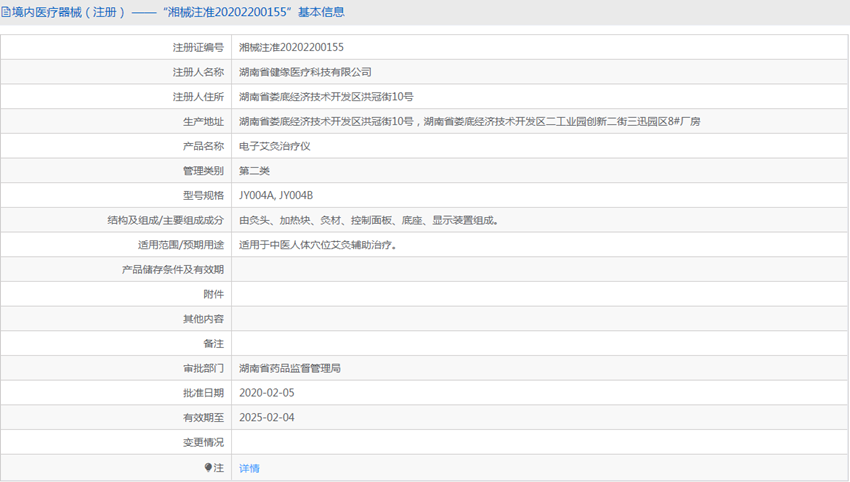Click the 生产地址 label
This screenshot has width=850, height=482.
(x=203, y=121)
